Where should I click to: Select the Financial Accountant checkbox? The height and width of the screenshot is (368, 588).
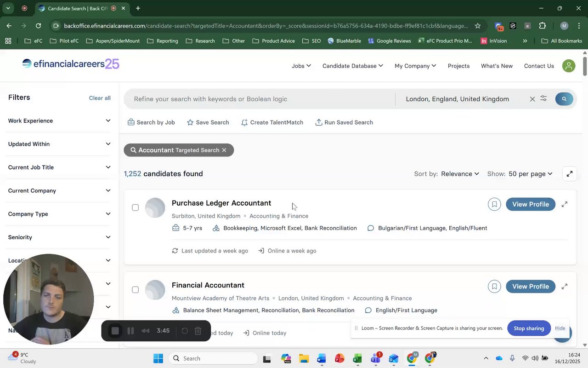pos(135,290)
